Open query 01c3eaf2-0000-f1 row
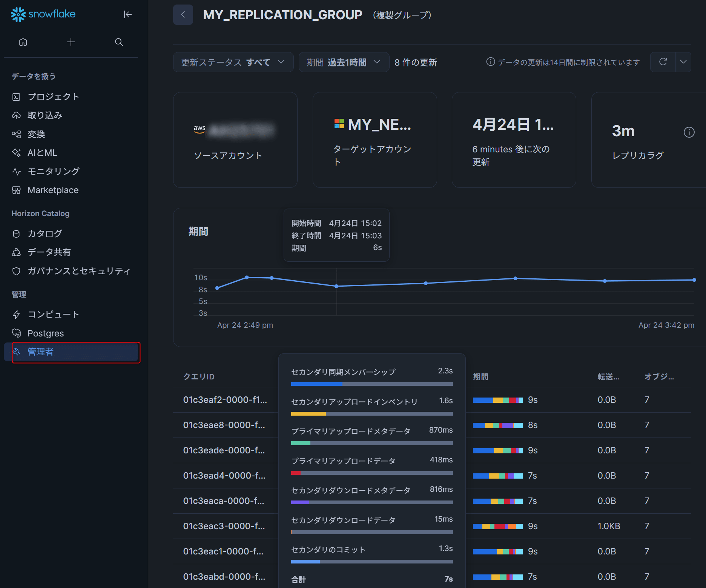This screenshot has height=588, width=706. [225, 400]
